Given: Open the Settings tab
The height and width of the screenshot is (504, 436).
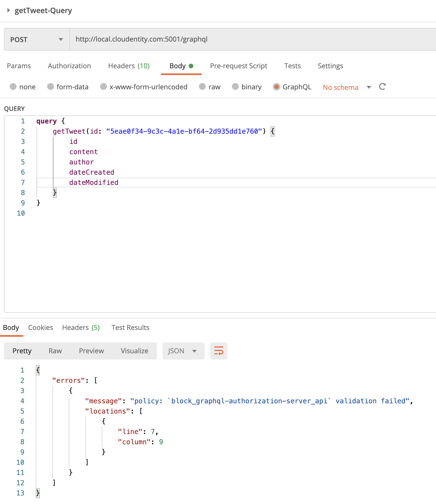Looking at the screenshot, I should pyautogui.click(x=330, y=66).
